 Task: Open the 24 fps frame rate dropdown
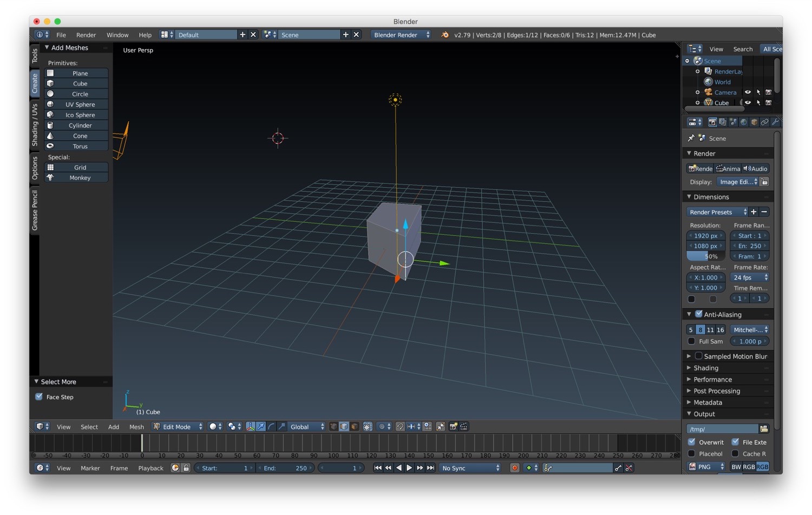coord(750,278)
